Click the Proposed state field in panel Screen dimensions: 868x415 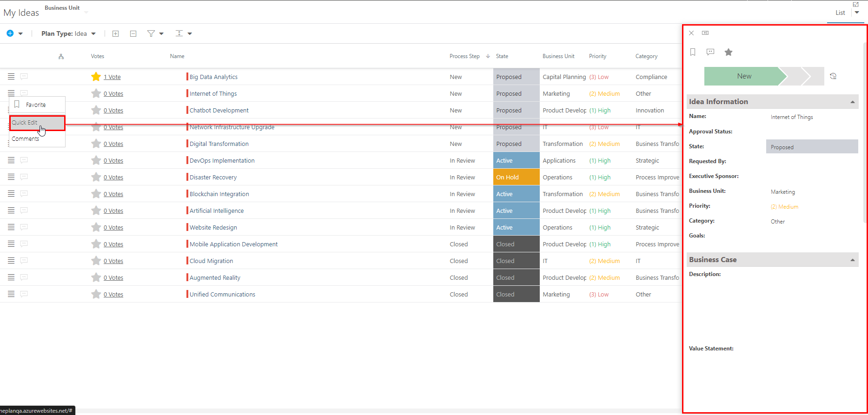812,147
